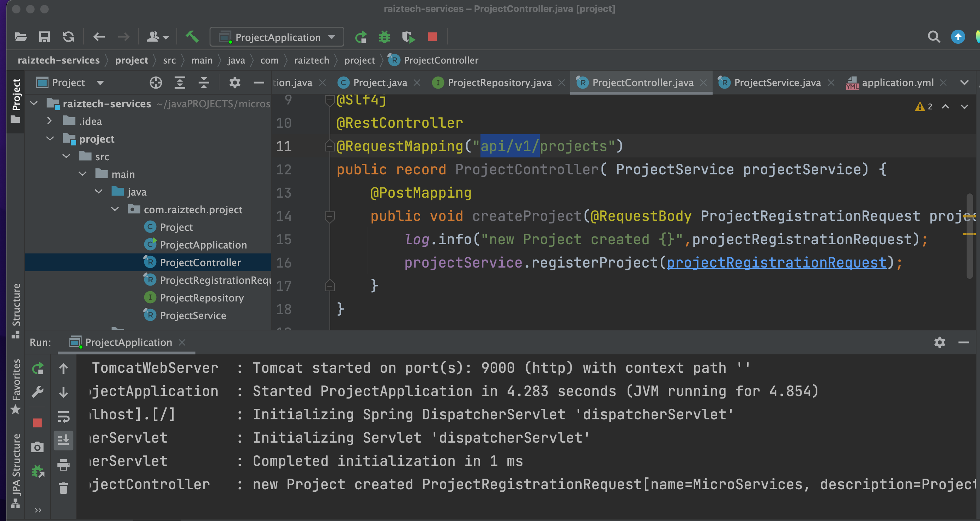Viewport: 980px width, 521px height.
Task: Collapse the main folder
Action: [x=83, y=174]
